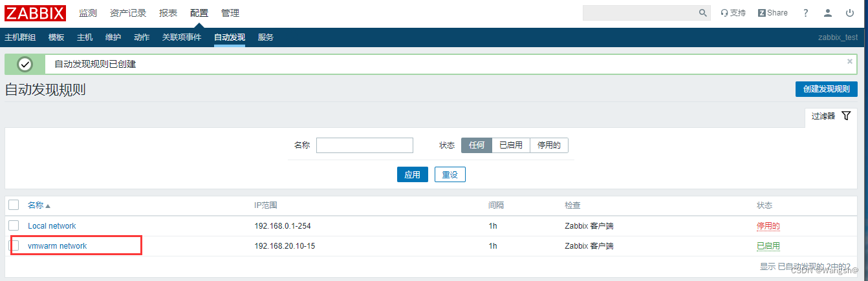Toggle the 停用的 status of Local network

(x=768, y=226)
